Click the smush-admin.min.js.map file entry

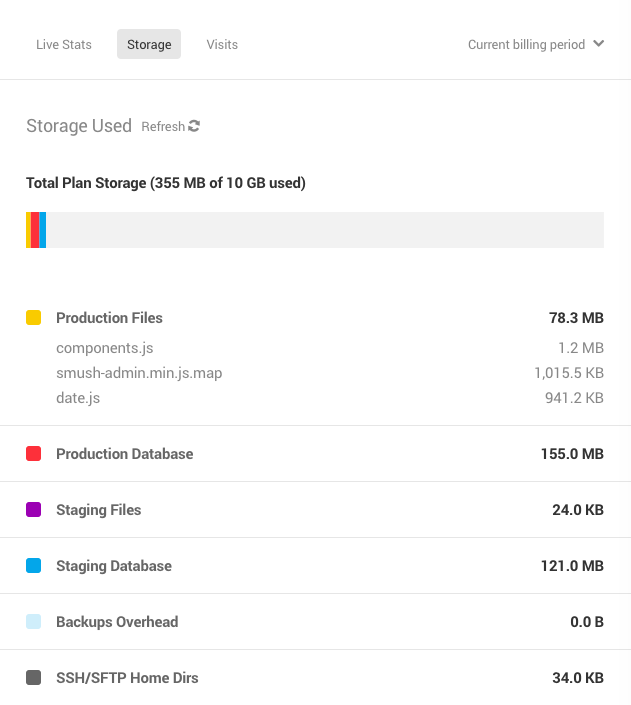[139, 373]
